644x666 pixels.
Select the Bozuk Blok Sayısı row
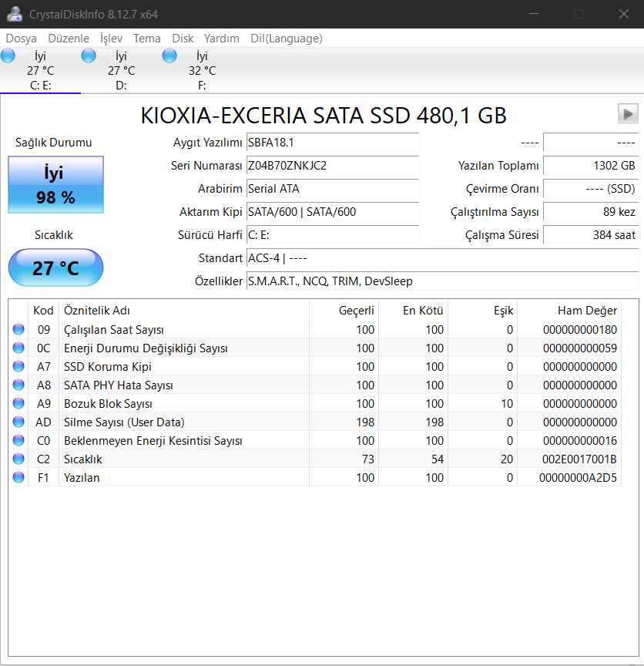315,403
